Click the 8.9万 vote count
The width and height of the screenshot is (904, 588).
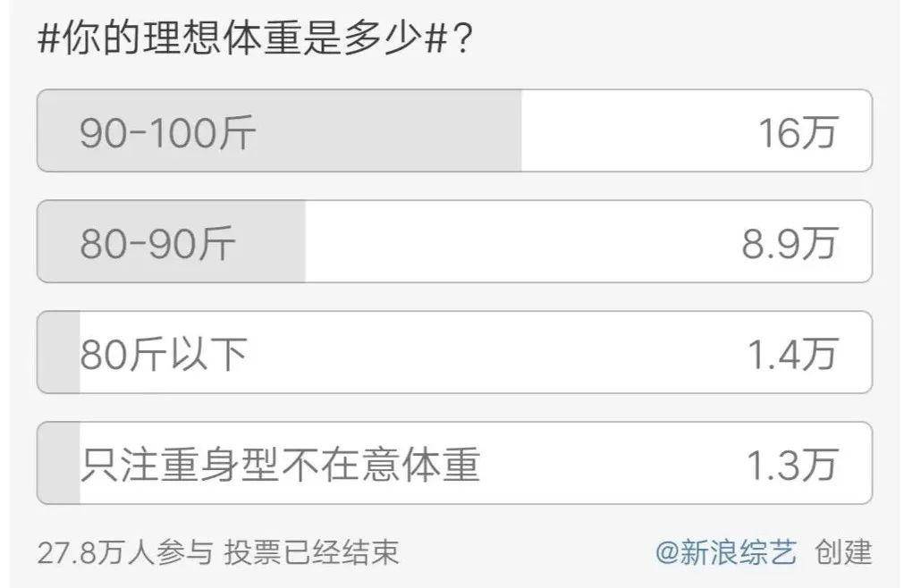pyautogui.click(x=789, y=243)
